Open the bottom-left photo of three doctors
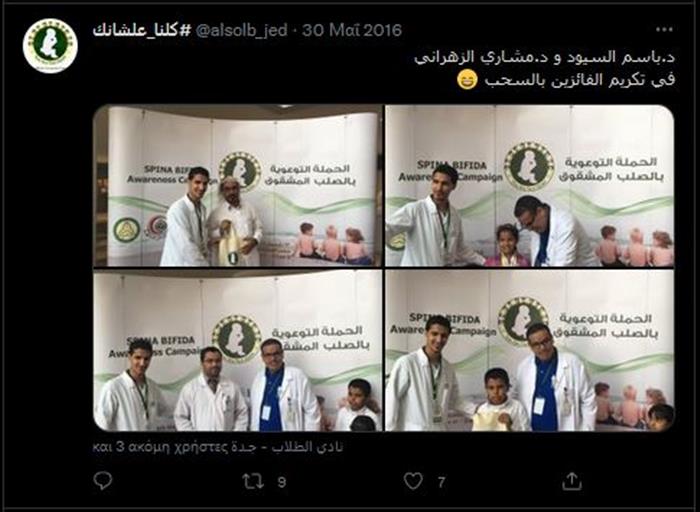Viewport: 700px width, 512px height. 238,350
